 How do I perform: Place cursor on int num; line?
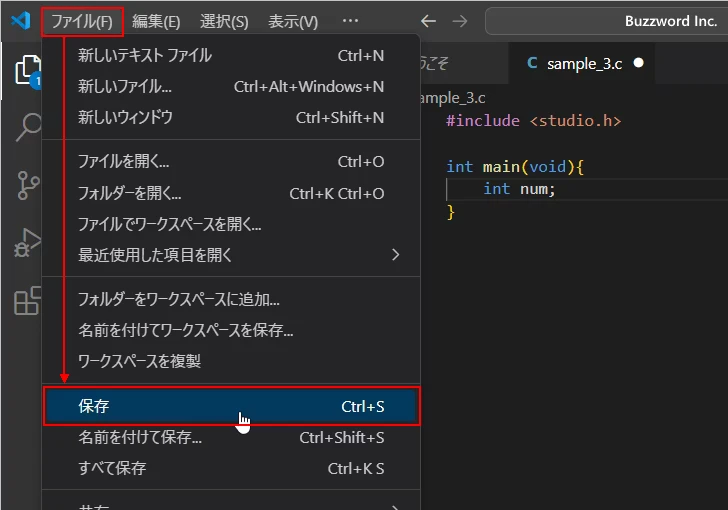pos(519,189)
